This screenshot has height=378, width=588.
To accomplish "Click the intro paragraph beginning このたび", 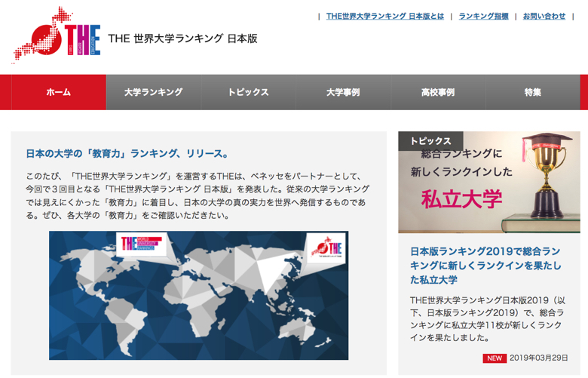I will point(198,195).
